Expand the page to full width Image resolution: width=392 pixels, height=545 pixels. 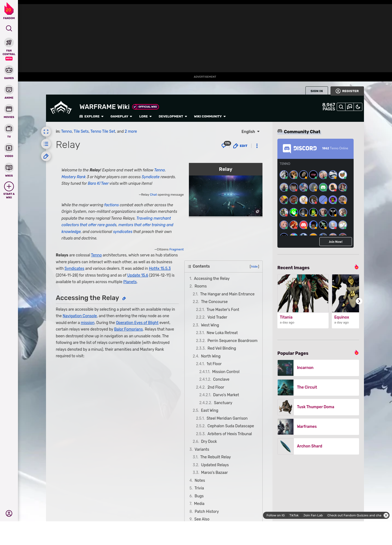tap(46, 132)
